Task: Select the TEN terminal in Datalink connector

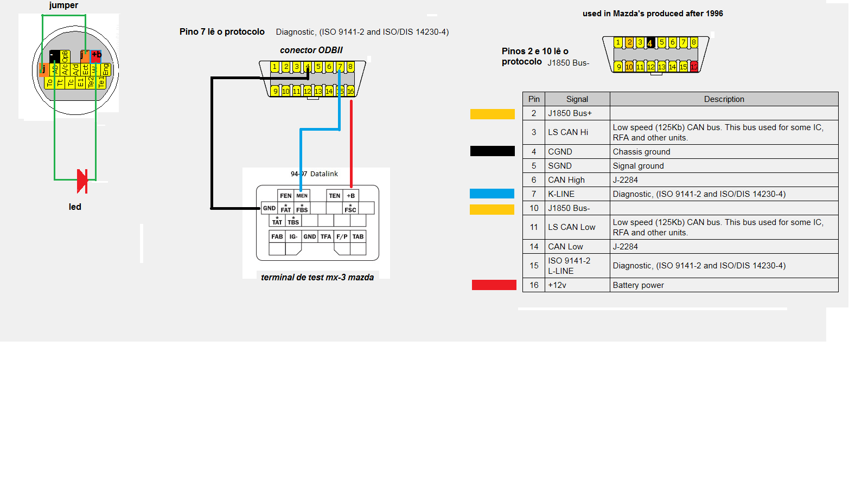Action: [334, 196]
